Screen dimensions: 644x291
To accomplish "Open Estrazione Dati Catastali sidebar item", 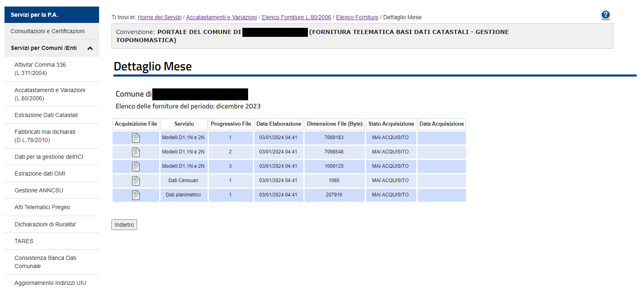I will click(x=46, y=115).
